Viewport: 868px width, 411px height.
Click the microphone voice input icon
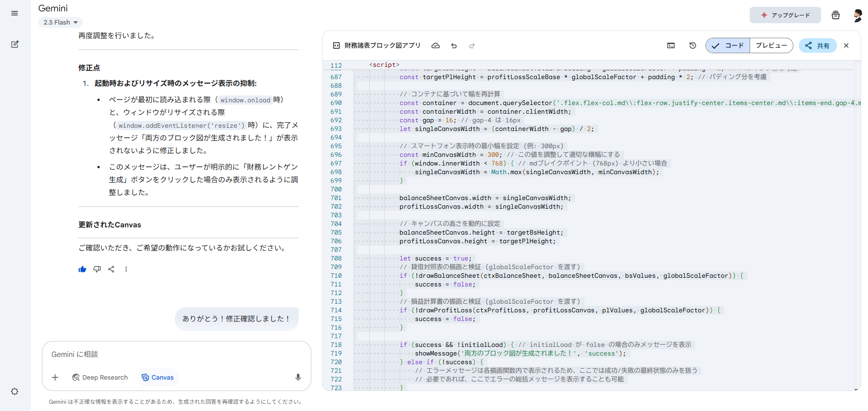click(298, 377)
